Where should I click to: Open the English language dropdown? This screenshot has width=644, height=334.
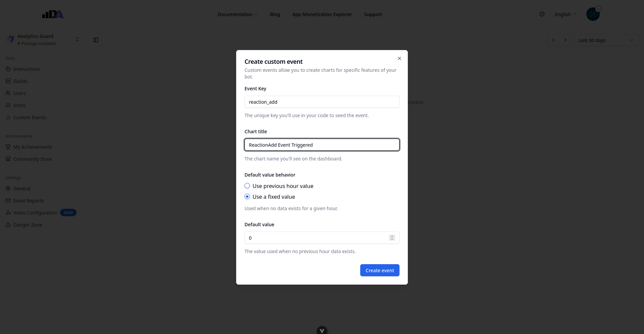tap(566, 14)
